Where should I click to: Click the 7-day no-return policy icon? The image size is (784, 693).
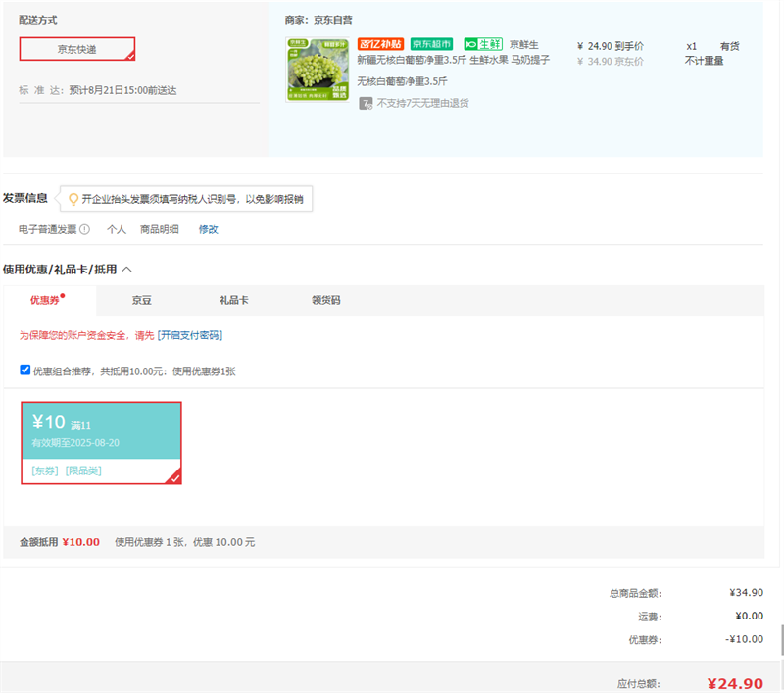click(366, 103)
